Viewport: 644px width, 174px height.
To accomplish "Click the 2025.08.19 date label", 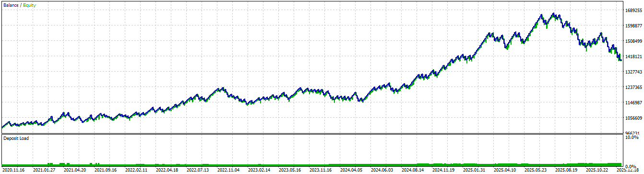I will pyautogui.click(x=566, y=170).
